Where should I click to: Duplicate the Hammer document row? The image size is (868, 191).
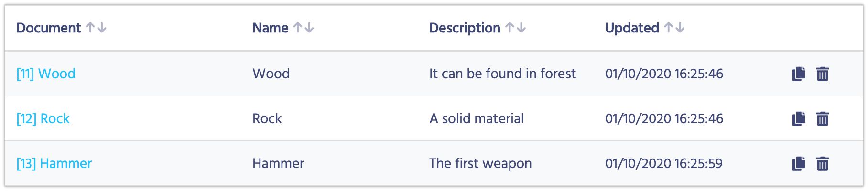[x=799, y=164]
